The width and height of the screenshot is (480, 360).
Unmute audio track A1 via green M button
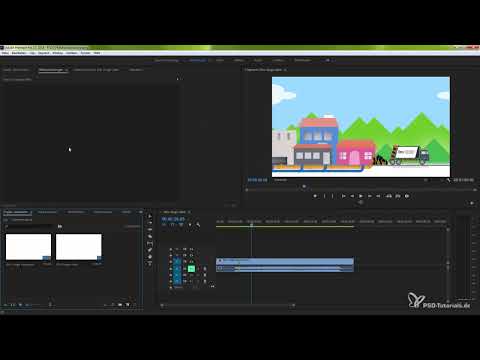(x=191, y=269)
